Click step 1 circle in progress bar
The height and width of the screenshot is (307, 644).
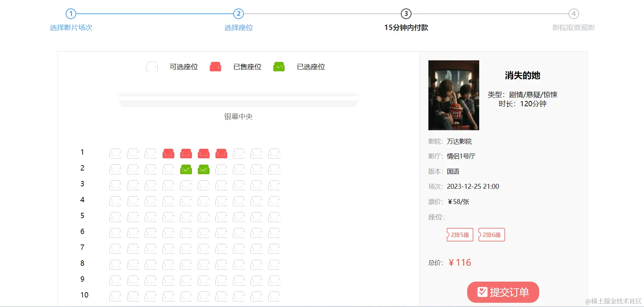coord(71,14)
